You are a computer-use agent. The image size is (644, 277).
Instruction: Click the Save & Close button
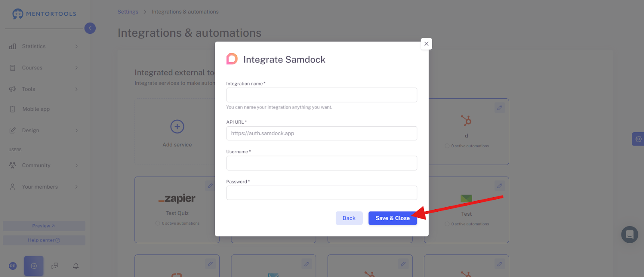(x=392, y=218)
